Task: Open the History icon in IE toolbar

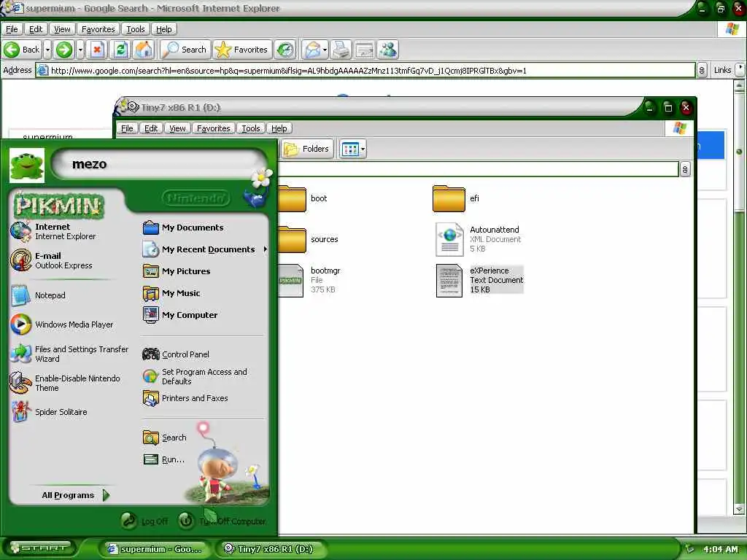Action: (x=285, y=50)
